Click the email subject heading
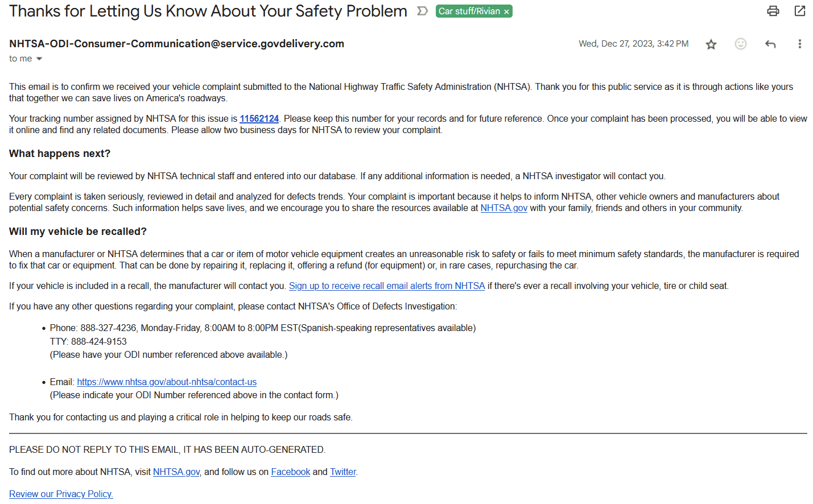The width and height of the screenshot is (813, 504). tap(208, 11)
